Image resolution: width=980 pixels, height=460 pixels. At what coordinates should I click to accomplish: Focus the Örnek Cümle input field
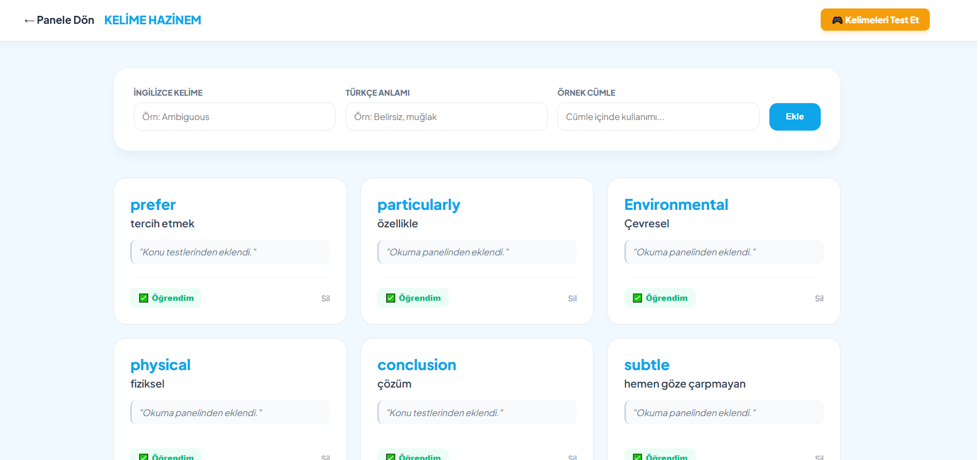[658, 117]
